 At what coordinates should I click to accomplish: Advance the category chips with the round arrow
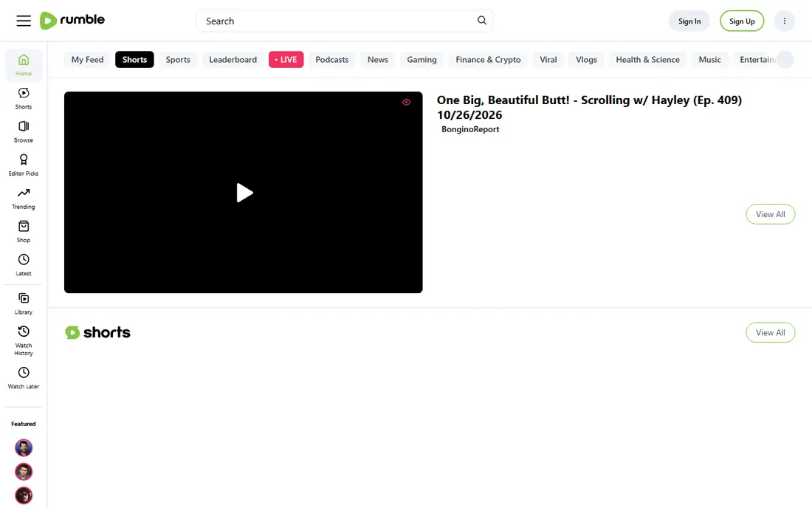click(x=785, y=60)
